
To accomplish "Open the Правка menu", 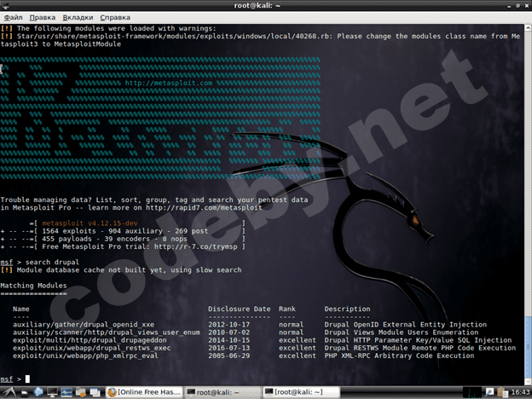I will (43, 17).
